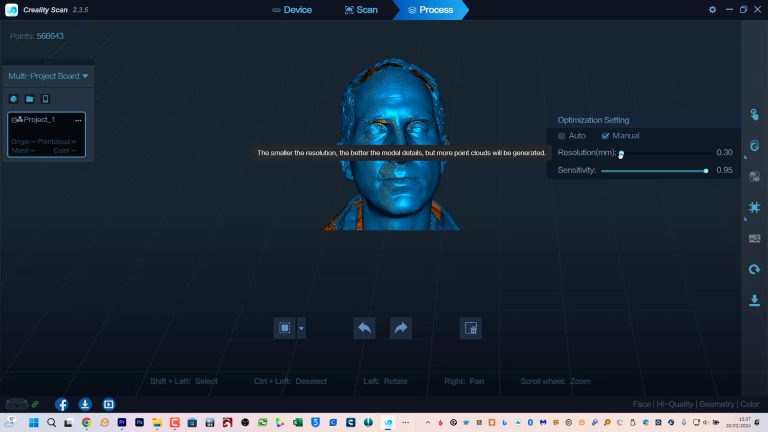Open the Facebook link icon
The width and height of the screenshot is (768, 432).
click(x=61, y=404)
